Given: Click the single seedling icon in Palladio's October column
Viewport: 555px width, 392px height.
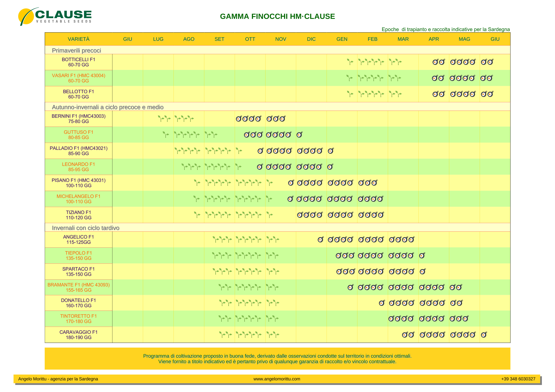Looking at the screenshot, I should tap(239, 151).
